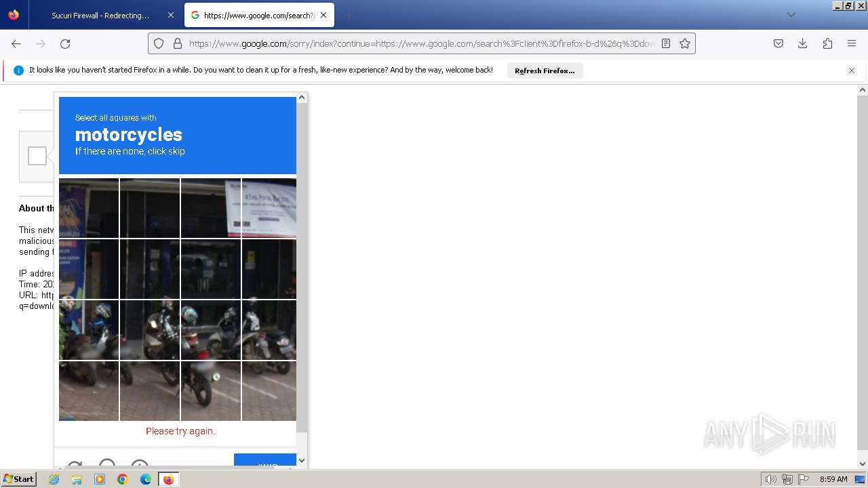Screen dimensions: 868x488
Task: Open the Firefox application menu
Action: pos(852,43)
